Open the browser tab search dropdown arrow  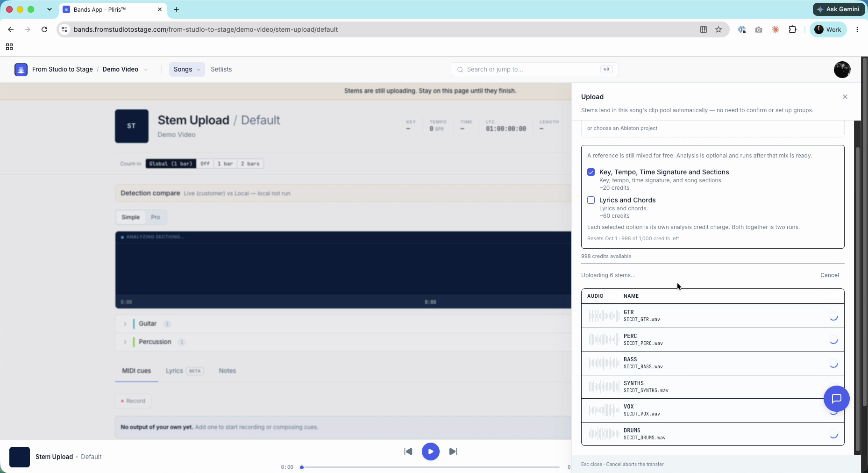pos(50,9)
